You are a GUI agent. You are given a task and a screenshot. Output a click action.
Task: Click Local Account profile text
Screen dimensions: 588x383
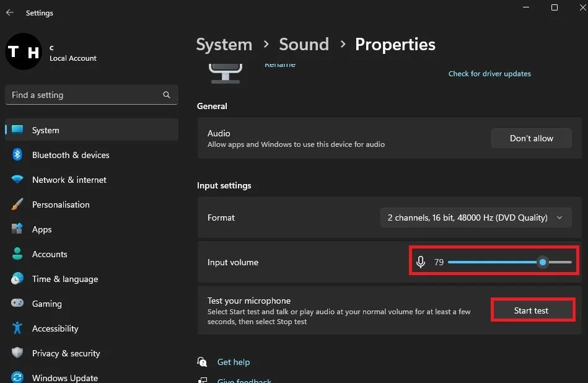(72, 58)
